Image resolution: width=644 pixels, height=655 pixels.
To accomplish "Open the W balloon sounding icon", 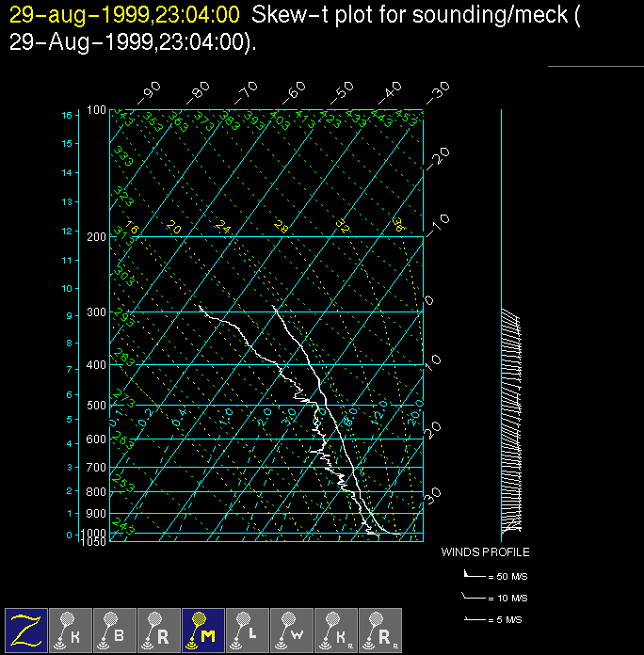I will [x=291, y=629].
